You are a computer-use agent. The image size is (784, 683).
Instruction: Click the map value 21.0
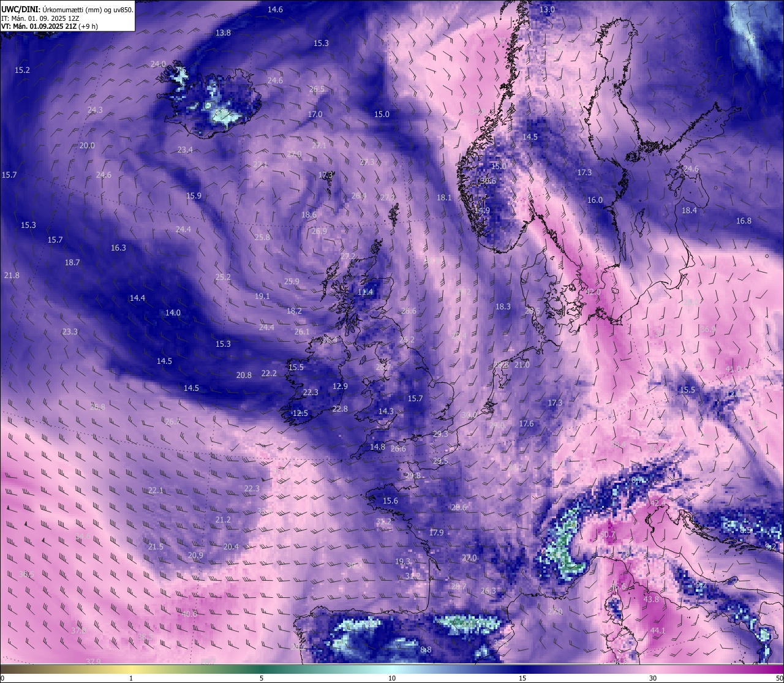click(x=522, y=364)
